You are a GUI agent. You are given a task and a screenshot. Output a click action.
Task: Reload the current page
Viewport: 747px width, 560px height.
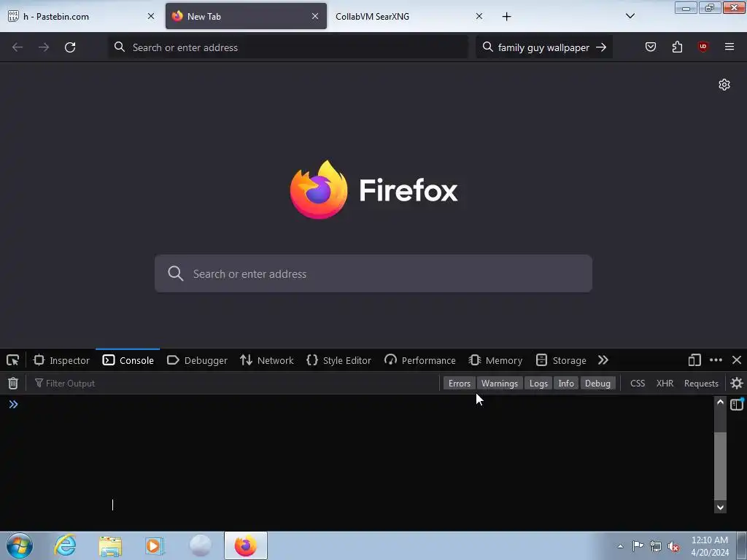70,47
